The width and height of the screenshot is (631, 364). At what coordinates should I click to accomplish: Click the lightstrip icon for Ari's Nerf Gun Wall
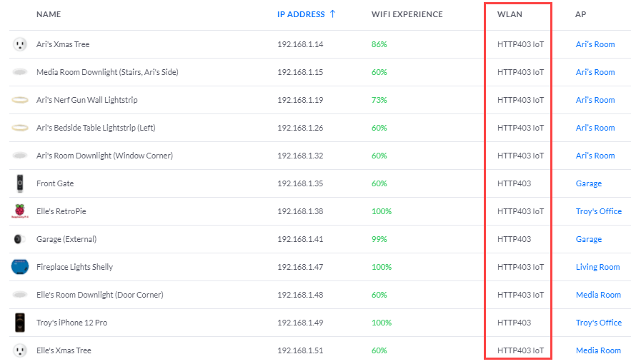click(20, 100)
